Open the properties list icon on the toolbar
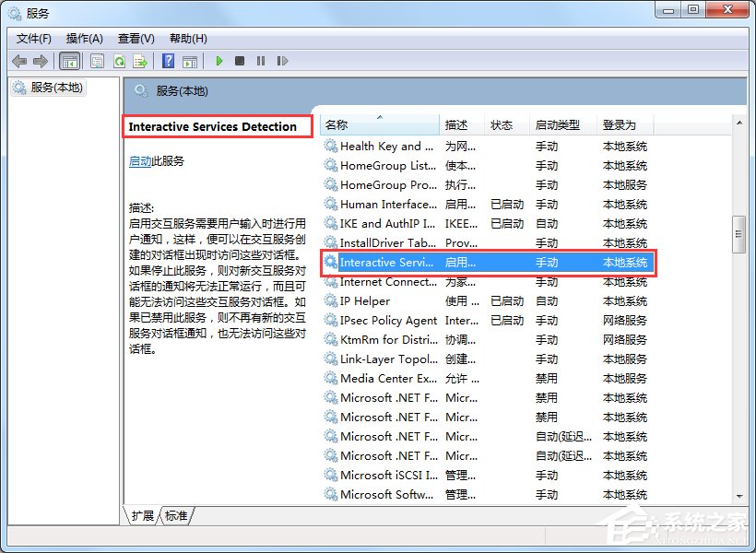Viewport: 756px width, 553px height. [x=97, y=61]
